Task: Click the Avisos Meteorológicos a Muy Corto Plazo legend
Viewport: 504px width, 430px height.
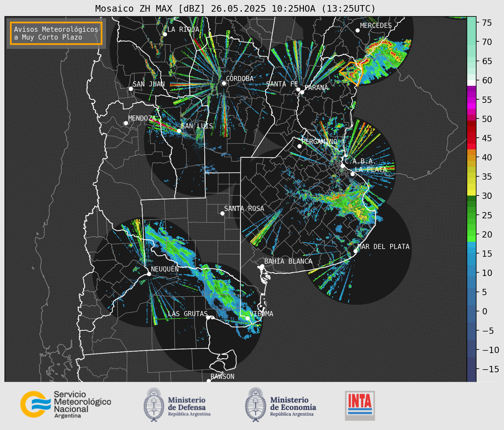Action: 56,33
